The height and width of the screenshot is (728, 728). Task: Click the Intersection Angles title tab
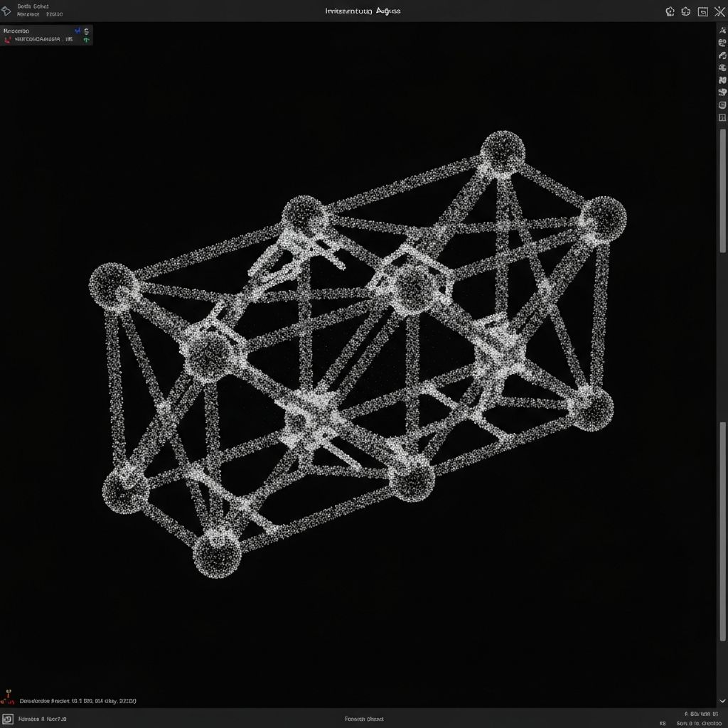[x=363, y=11]
